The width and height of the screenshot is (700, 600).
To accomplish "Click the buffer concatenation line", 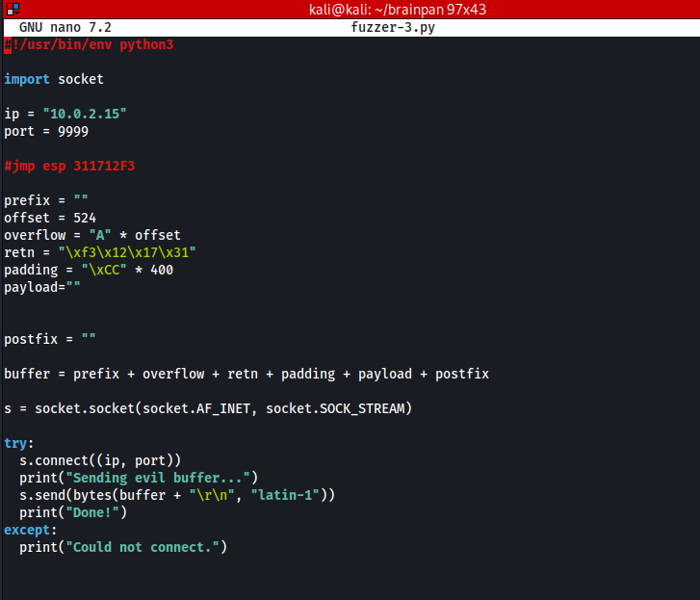I will [246, 374].
